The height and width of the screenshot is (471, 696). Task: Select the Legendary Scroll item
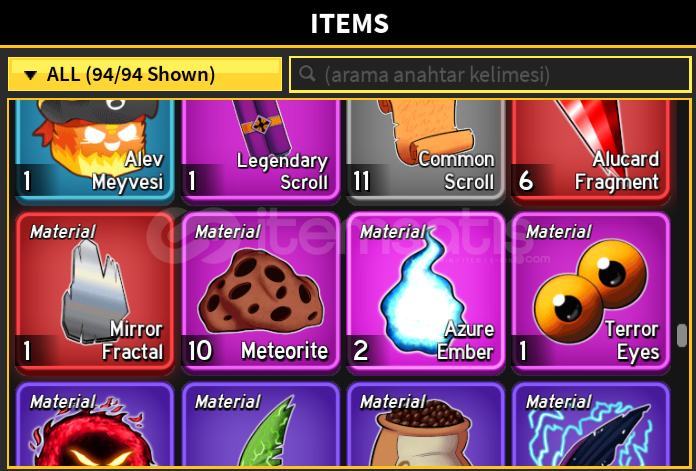[x=261, y=151]
